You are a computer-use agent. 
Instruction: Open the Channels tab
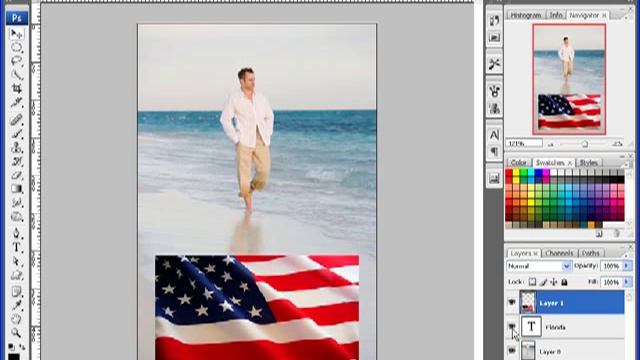coord(559,253)
